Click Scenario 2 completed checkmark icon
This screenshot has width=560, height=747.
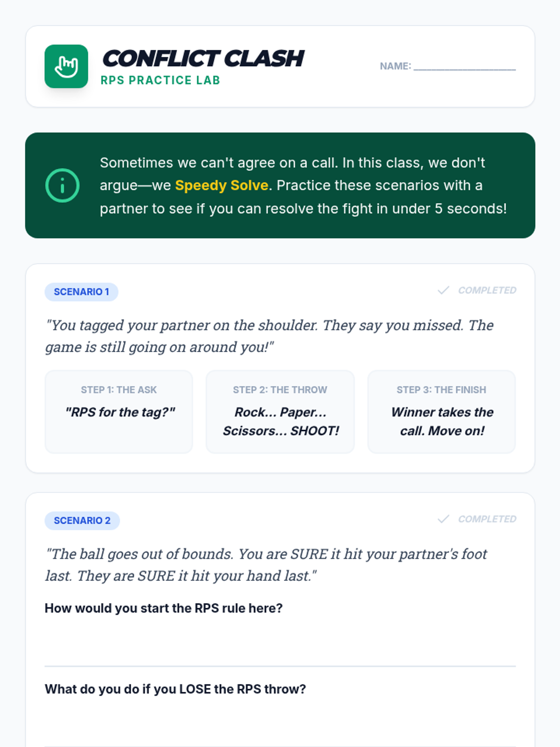[443, 519]
